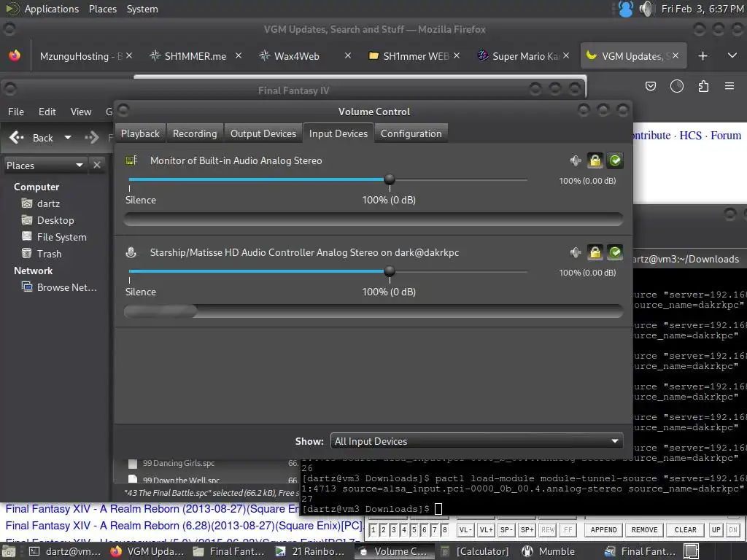Click the blue user icon in system tray
The image size is (747, 560).
[x=625, y=9]
